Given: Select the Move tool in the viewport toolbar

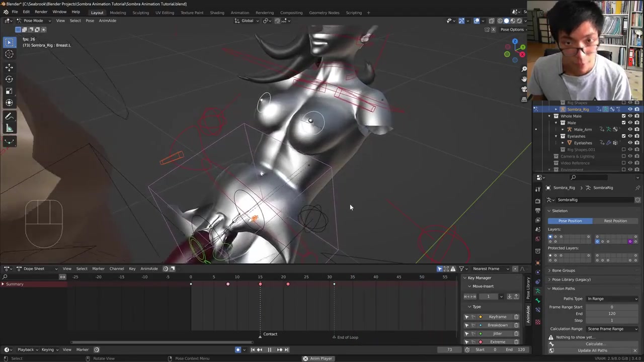Looking at the screenshot, I should click(x=9, y=67).
